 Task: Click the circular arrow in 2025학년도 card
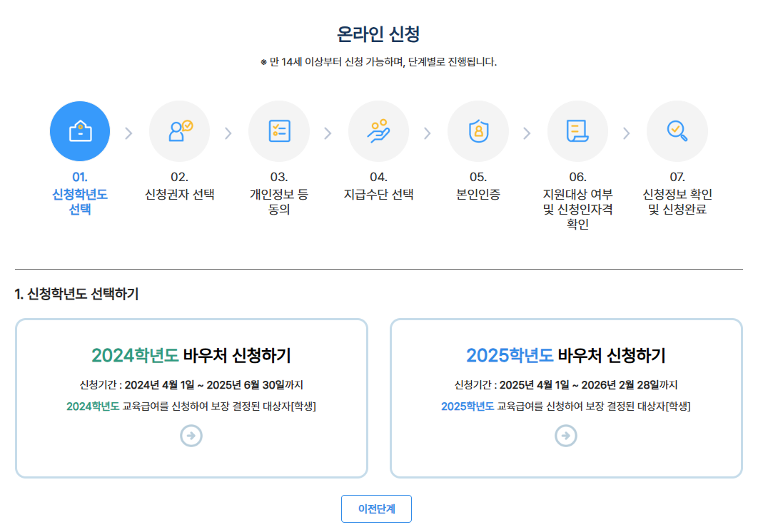(x=565, y=435)
